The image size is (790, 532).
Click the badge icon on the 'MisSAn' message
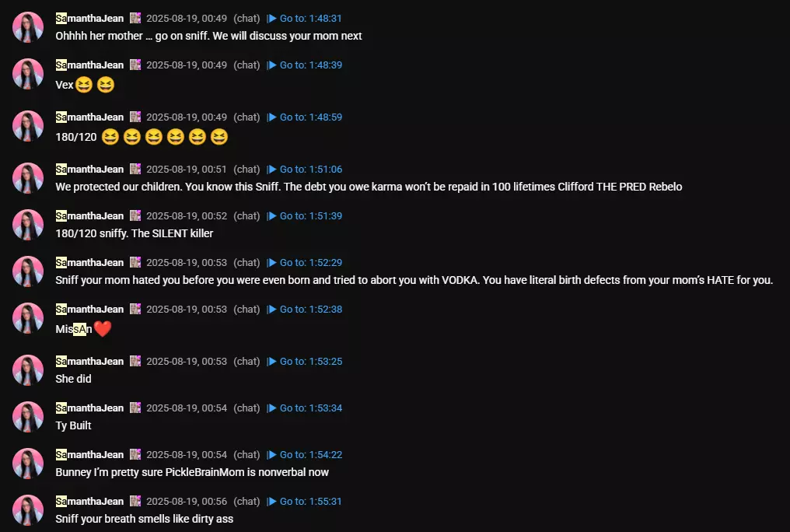(x=135, y=309)
